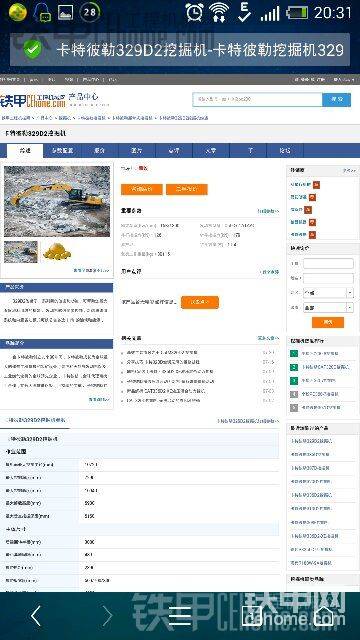Click the last orange icon in right sidebar list
The height and width of the screenshot is (640, 360).
click(312, 235)
